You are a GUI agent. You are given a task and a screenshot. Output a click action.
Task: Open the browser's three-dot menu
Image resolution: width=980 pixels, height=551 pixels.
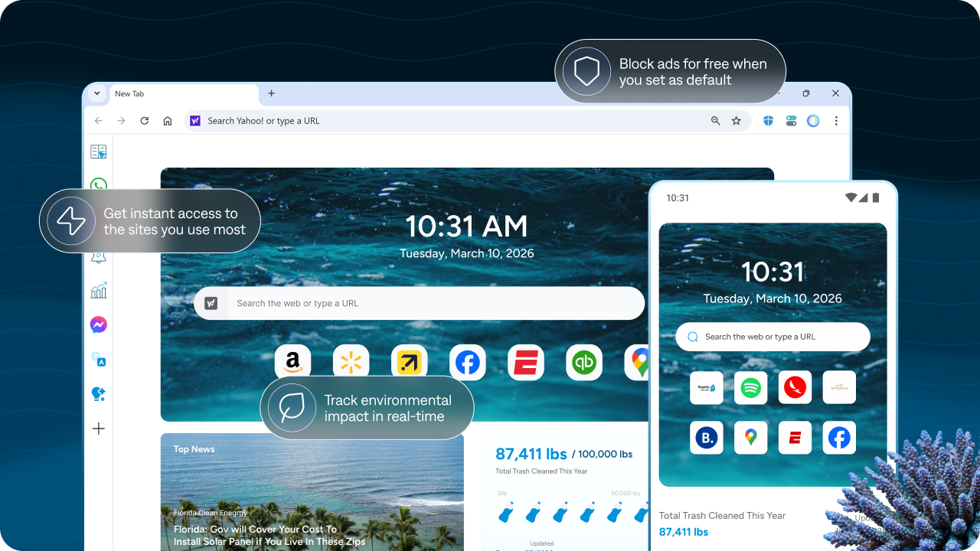[836, 120]
